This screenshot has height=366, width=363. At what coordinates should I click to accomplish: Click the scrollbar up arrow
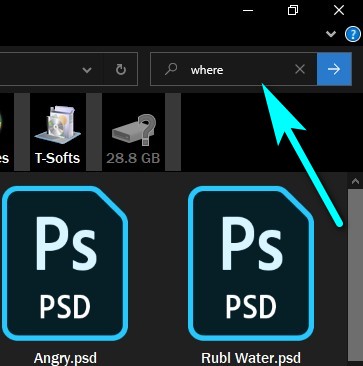coord(355,181)
